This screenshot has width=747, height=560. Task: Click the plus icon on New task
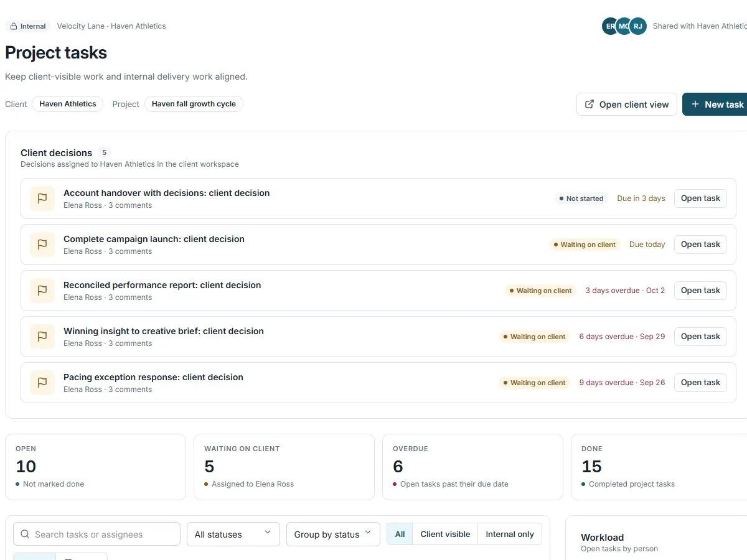695,105
